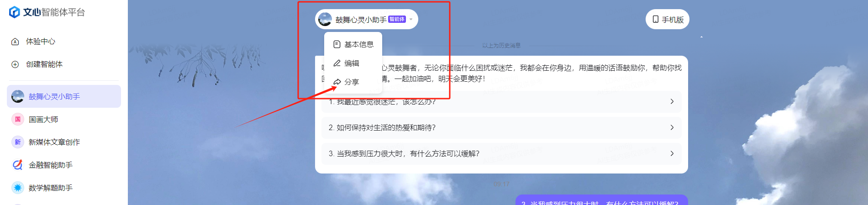Select 数学解题助手 agent icon
868x205 pixels.
pyautogui.click(x=18, y=188)
